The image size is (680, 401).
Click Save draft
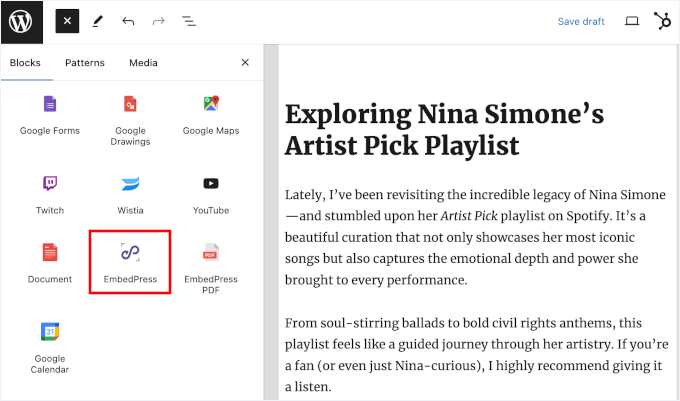[581, 21]
